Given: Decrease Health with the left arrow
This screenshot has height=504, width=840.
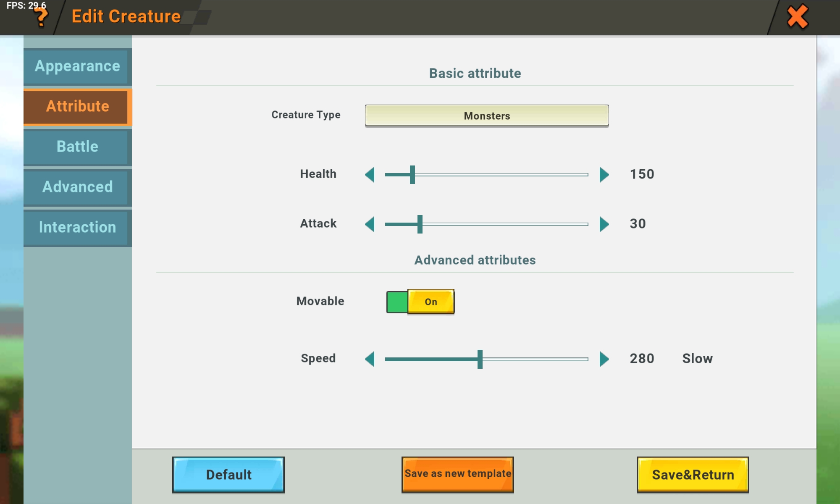Looking at the screenshot, I should [x=370, y=174].
